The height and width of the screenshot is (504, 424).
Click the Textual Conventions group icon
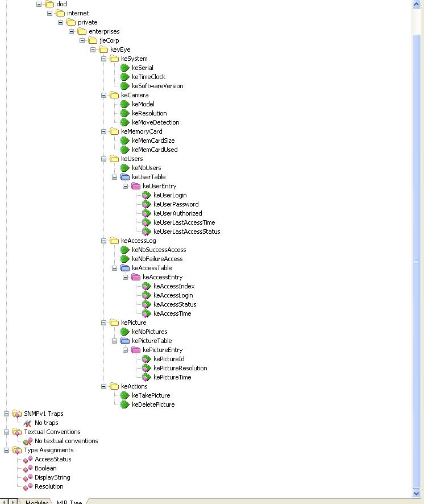[17, 432]
